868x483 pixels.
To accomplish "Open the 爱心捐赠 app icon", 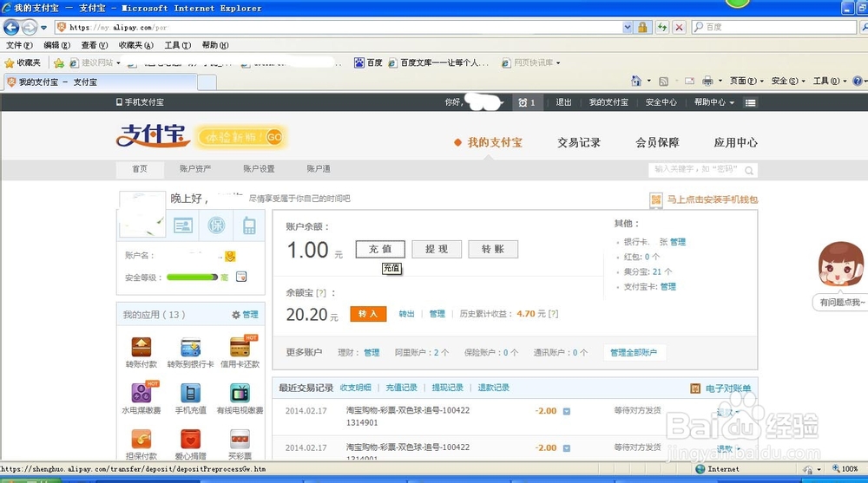I will pyautogui.click(x=190, y=440).
